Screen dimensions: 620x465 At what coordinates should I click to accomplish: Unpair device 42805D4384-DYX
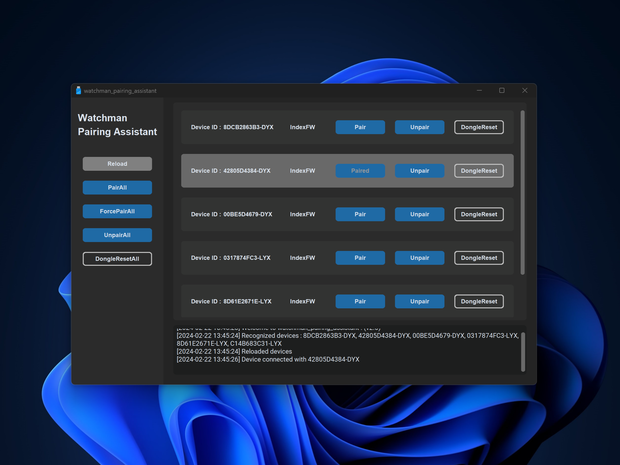tap(420, 171)
